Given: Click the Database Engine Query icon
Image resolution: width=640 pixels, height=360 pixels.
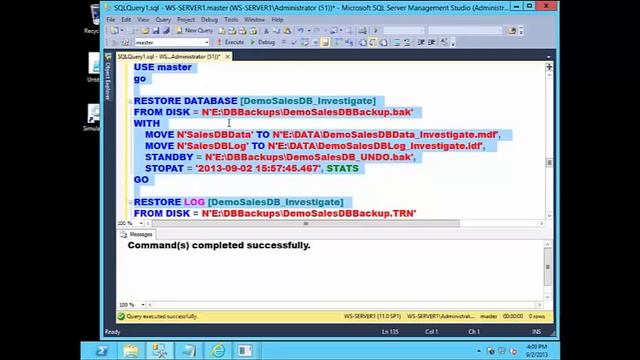Looking at the screenshot, I should 222,31.
